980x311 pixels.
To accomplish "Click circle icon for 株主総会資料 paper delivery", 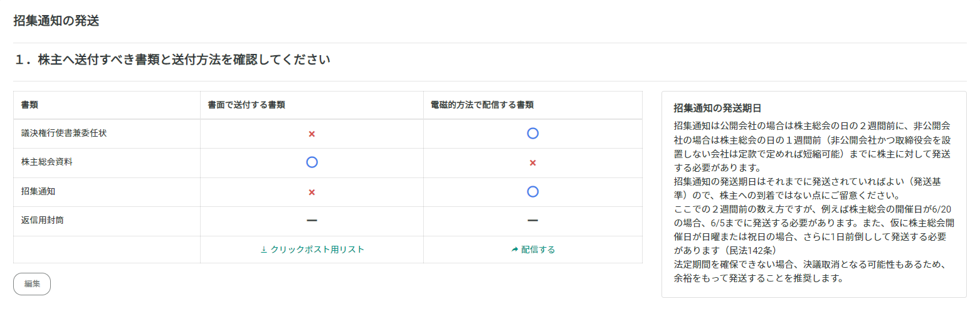I will point(312,162).
